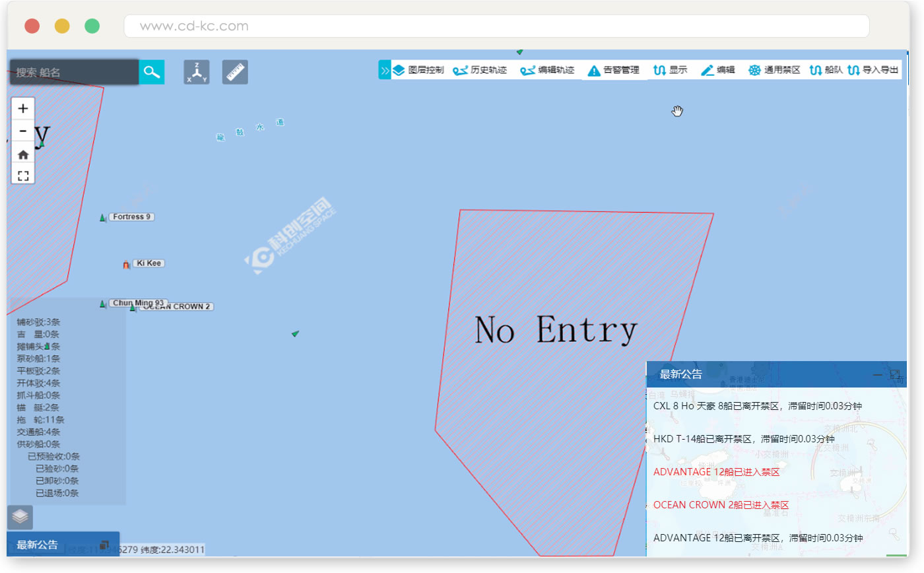Open 告警管理 alarm management
The image size is (924, 573).
614,70
